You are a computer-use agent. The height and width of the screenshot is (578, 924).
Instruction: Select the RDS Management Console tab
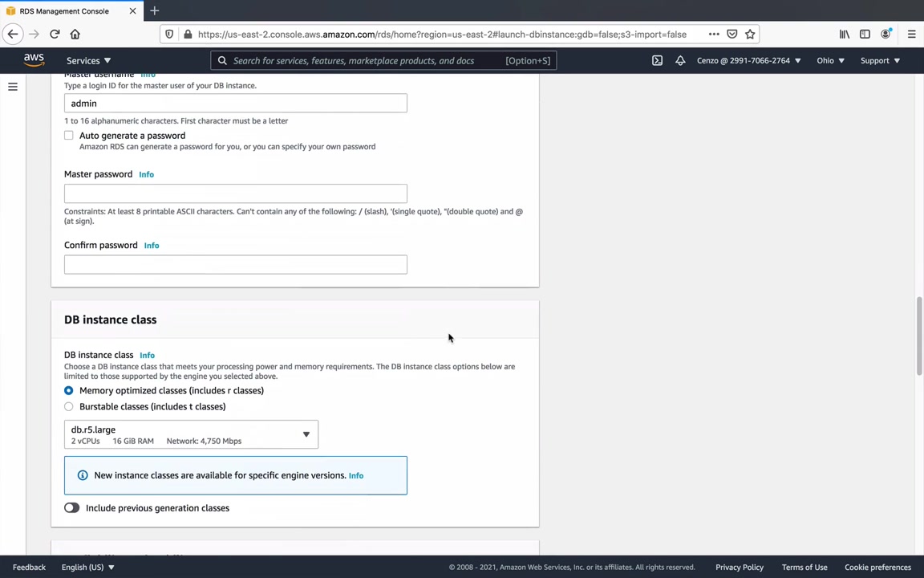pyautogui.click(x=64, y=10)
